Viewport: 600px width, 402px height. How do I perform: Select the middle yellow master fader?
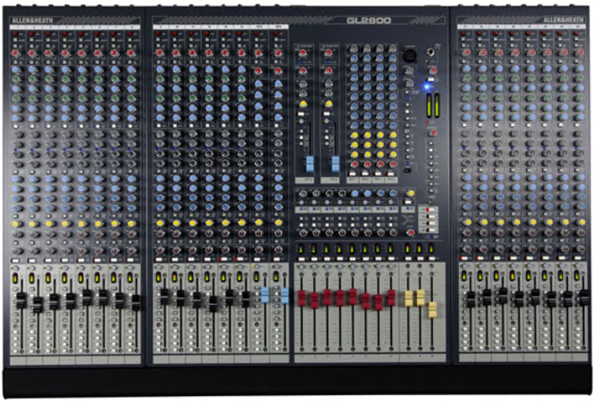tap(420, 298)
